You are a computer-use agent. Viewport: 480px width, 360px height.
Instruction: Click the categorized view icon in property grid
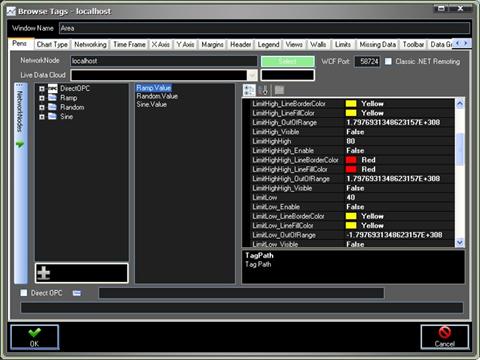click(x=249, y=90)
